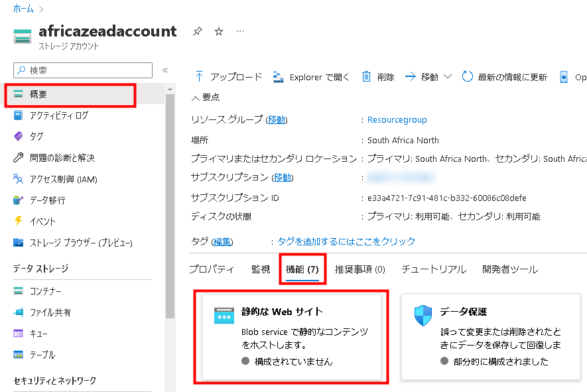Click the キュー queue icon

coord(18,333)
